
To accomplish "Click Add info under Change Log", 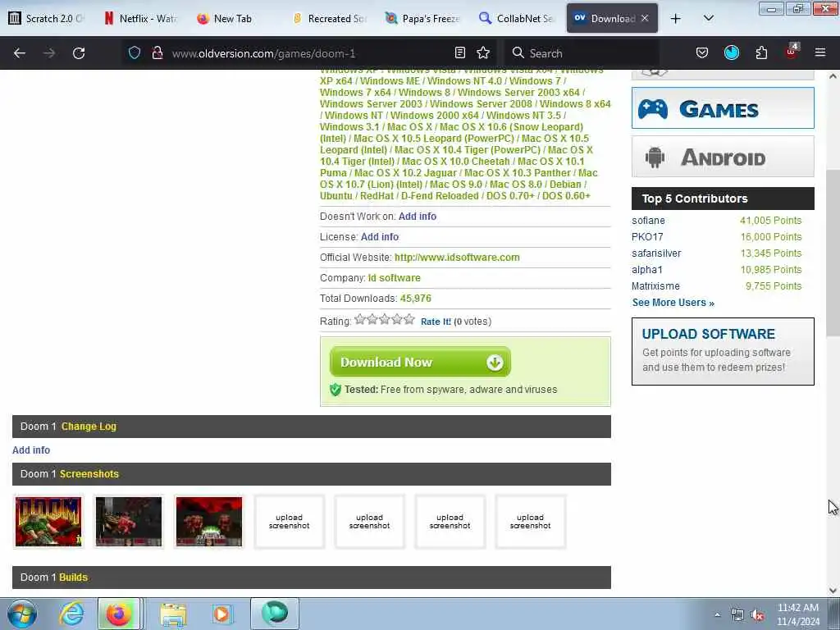I will pos(31,450).
